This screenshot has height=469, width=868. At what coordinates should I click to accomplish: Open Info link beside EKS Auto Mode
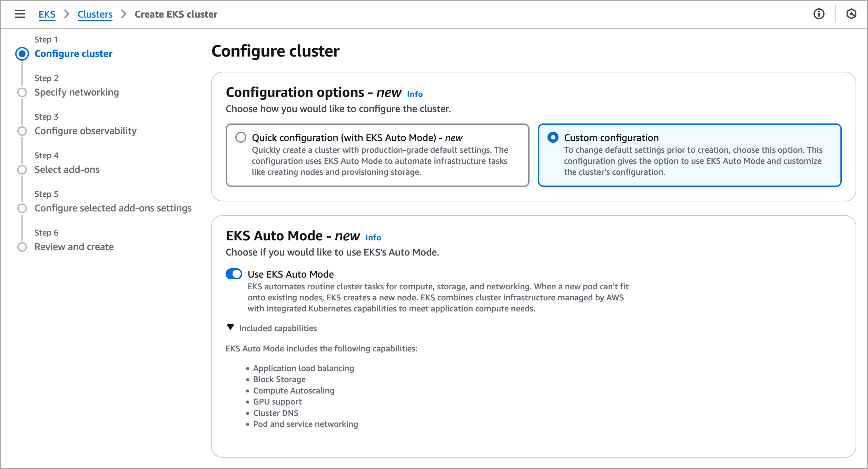tap(373, 237)
